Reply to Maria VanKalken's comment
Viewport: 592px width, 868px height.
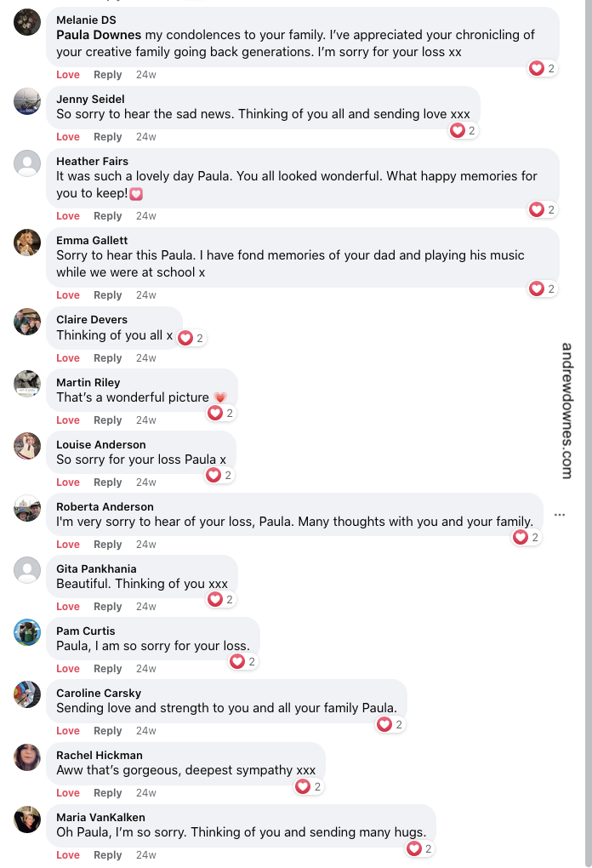[107, 854]
